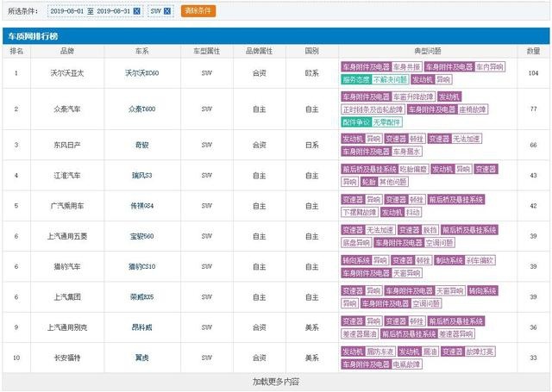This screenshot has width=552, height=392.
Task: Click the 吃胎偏磨 problem tag
Action: pyautogui.click(x=413, y=169)
